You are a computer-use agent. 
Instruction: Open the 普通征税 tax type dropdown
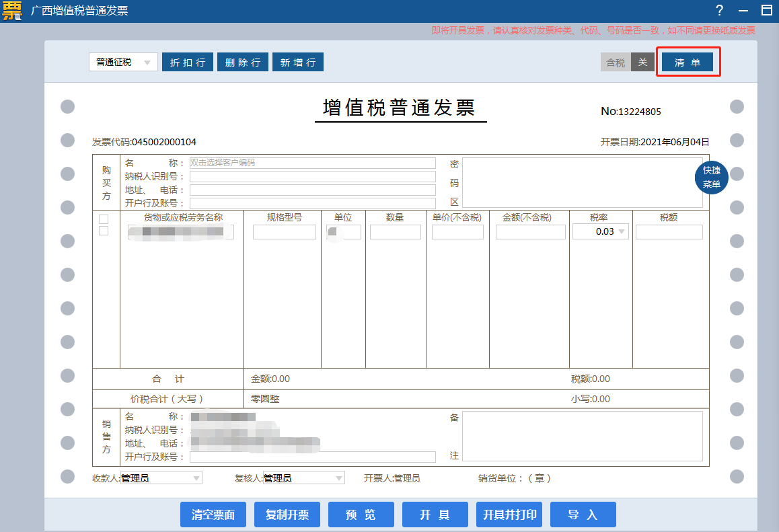pos(123,63)
